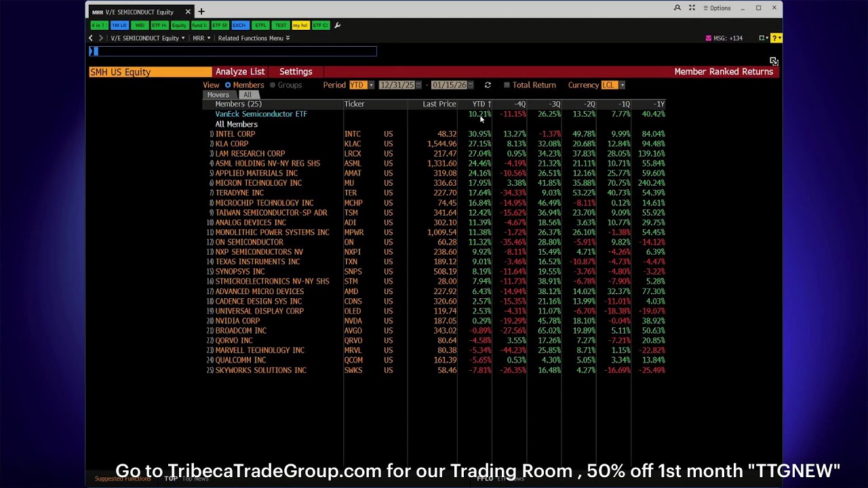The image size is (868, 488).
Task: Click the SMH US Equity security field
Action: pos(150,72)
